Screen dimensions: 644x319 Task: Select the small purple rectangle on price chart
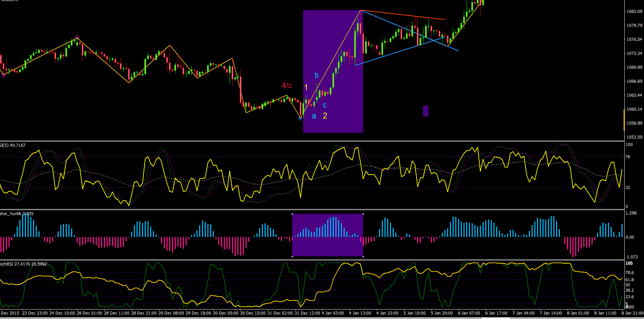(426, 111)
